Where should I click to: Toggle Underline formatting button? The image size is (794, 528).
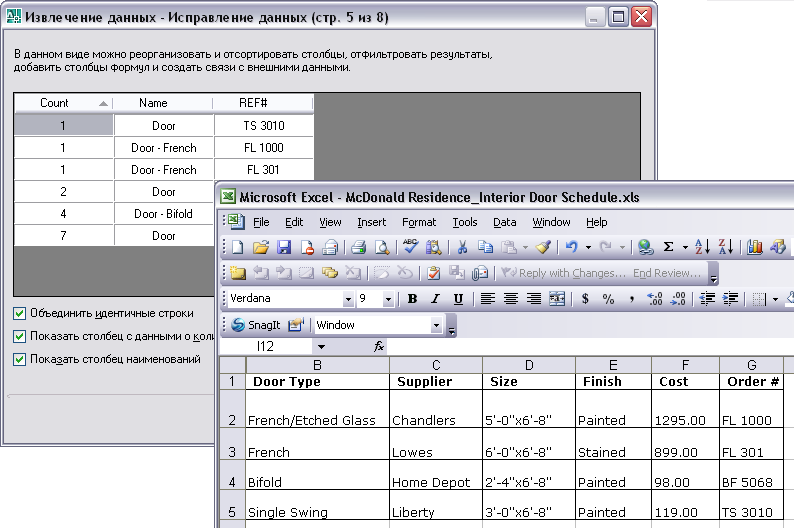[458, 299]
